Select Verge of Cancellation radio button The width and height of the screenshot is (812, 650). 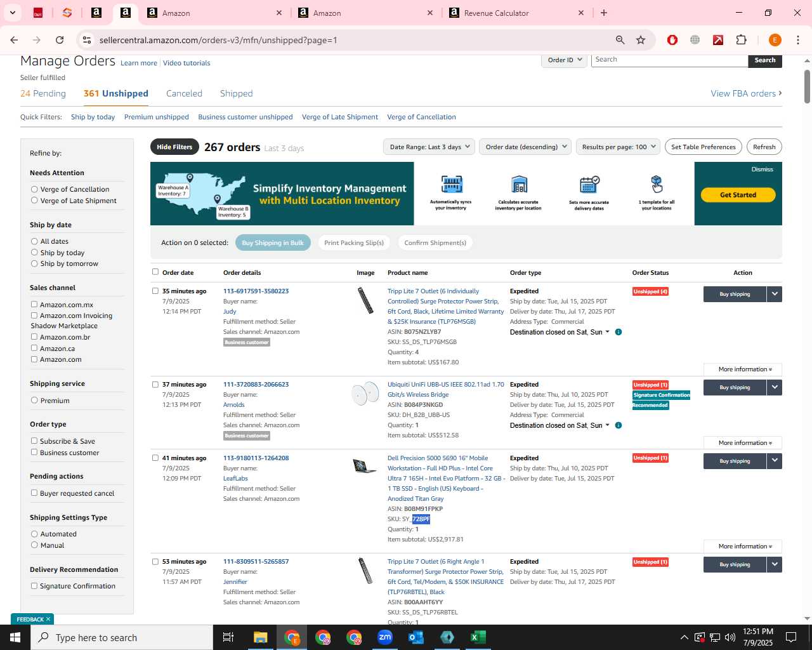point(34,189)
